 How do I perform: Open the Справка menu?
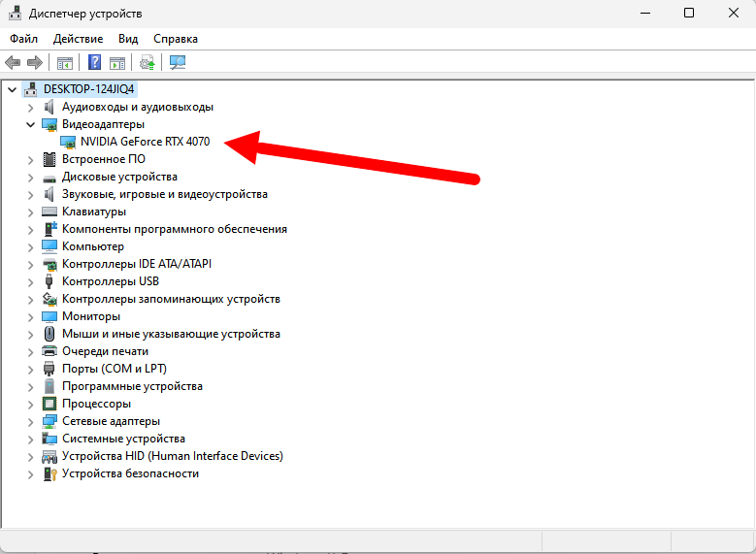click(x=176, y=39)
